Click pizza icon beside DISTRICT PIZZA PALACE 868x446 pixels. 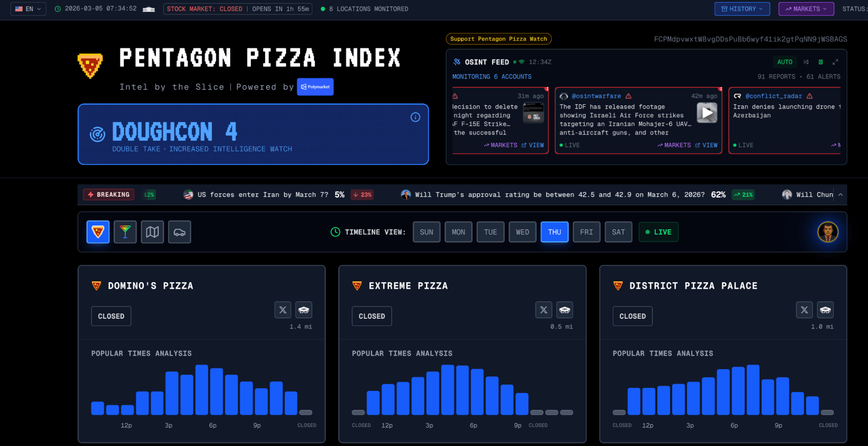[618, 286]
